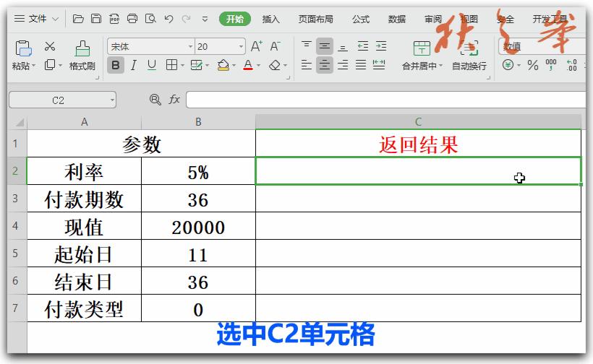Align text left
Viewport: 593px width, 364px height.
coord(307,65)
